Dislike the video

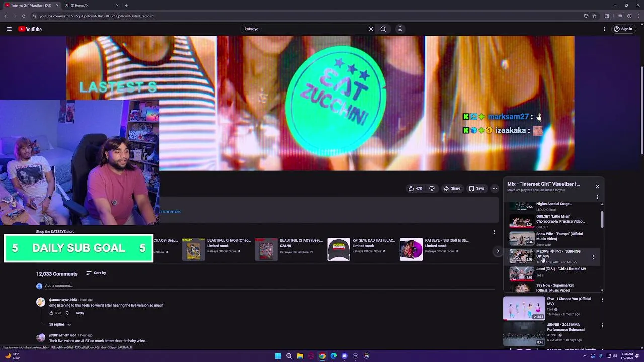click(x=432, y=188)
